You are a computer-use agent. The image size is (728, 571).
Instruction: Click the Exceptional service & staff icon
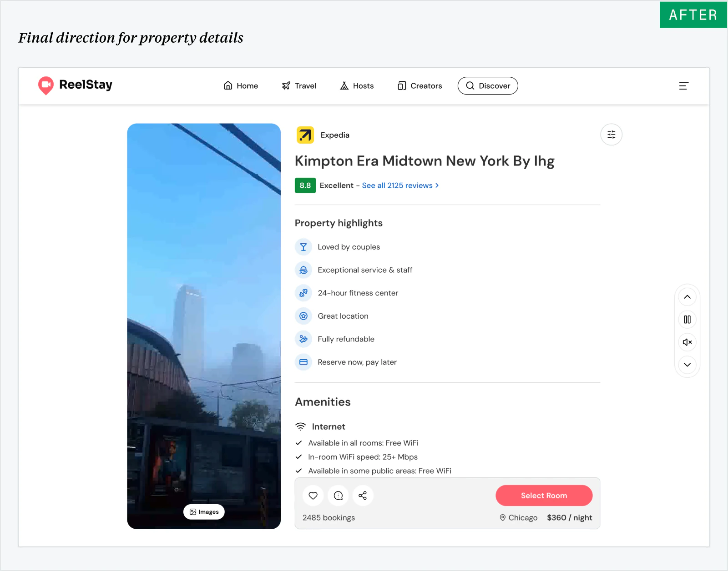(x=303, y=270)
